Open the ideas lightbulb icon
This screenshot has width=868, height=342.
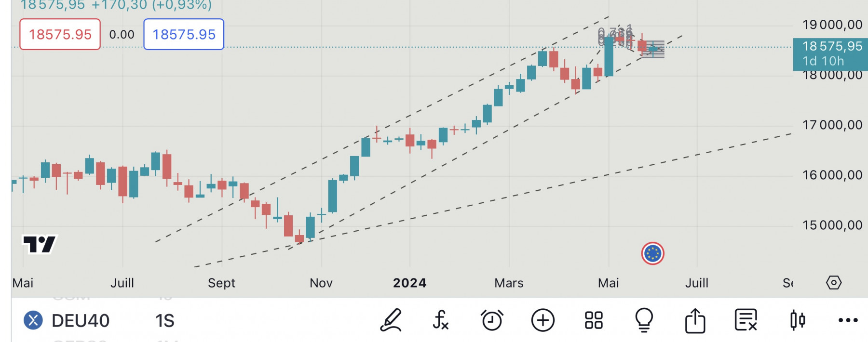click(x=644, y=320)
